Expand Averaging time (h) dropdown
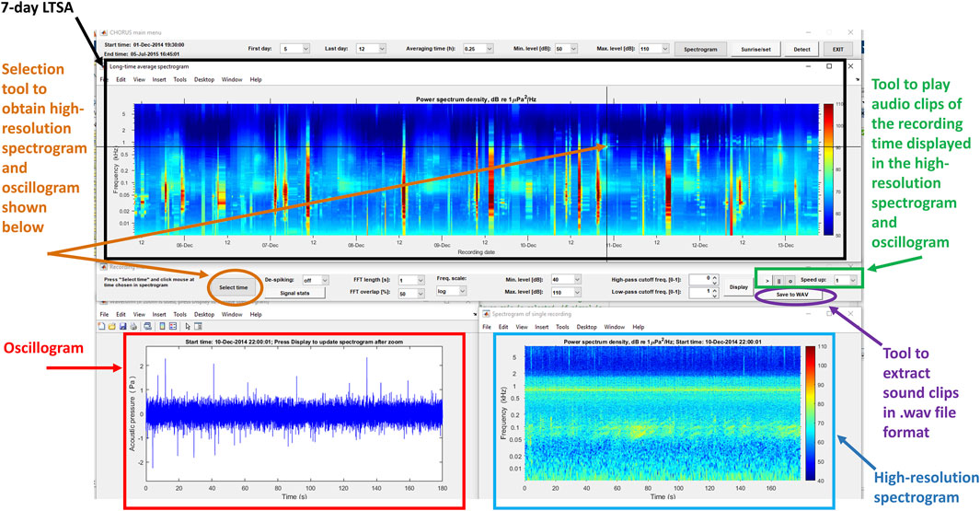Screen dimensions: 980x511 [478, 48]
